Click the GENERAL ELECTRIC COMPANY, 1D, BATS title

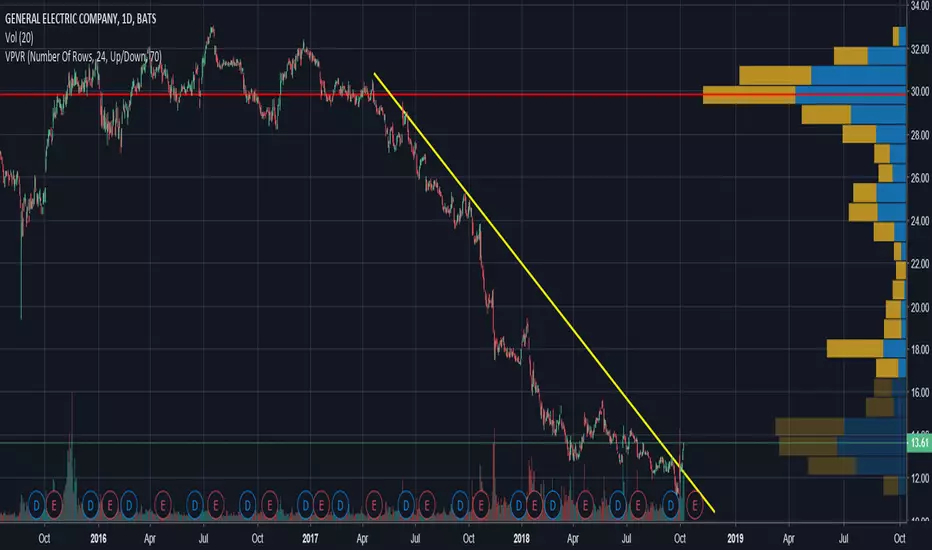pos(80,19)
